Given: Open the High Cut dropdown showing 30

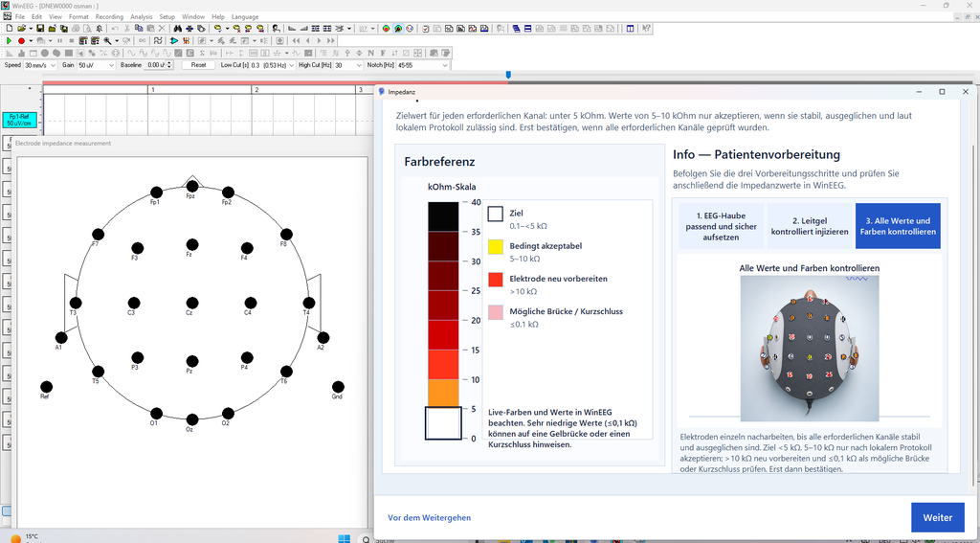Looking at the screenshot, I should click(348, 65).
